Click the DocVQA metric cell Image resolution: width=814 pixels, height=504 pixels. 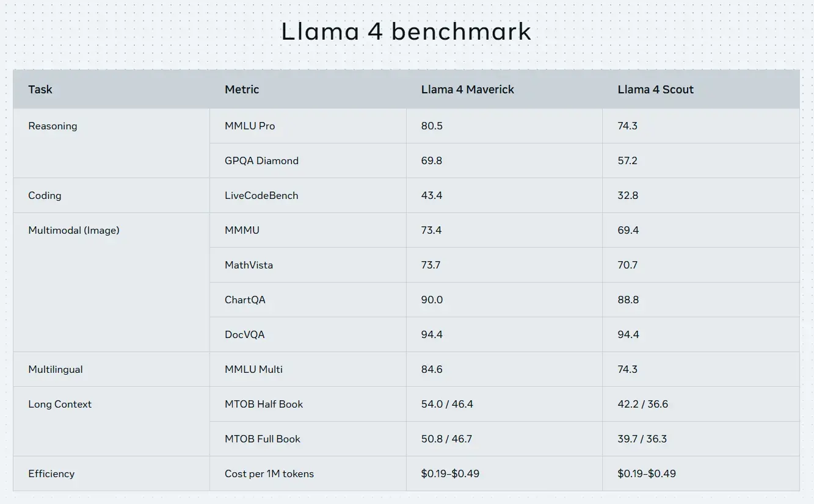(308, 335)
